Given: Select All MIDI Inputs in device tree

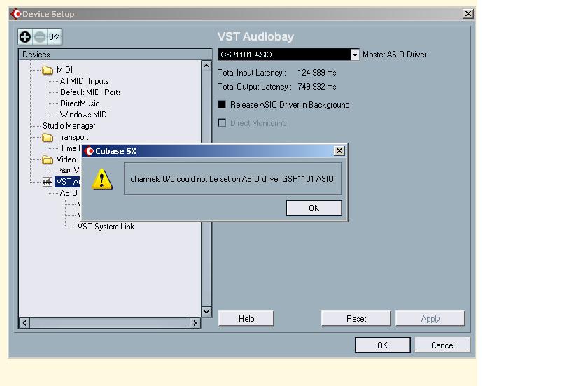Looking at the screenshot, I should click(x=84, y=81).
